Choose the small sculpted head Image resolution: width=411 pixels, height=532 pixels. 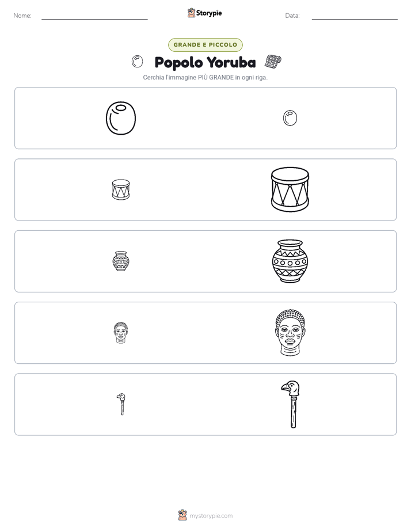[x=121, y=333]
